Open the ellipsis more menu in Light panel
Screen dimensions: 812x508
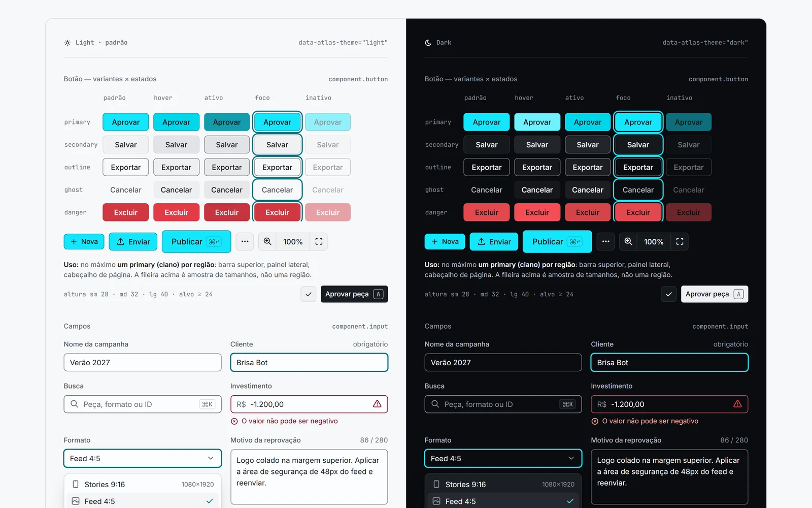[x=245, y=242]
